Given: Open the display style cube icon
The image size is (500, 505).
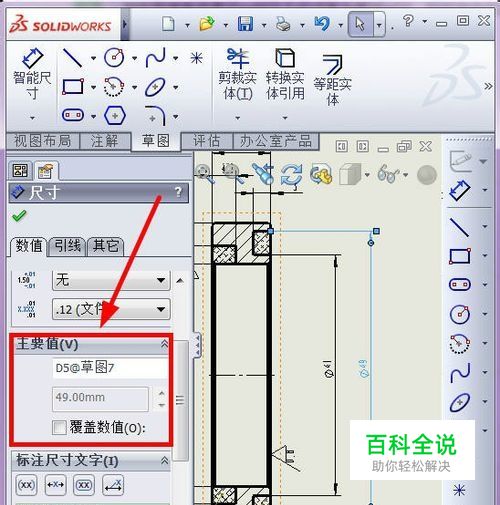Looking at the screenshot, I should pos(350,174).
